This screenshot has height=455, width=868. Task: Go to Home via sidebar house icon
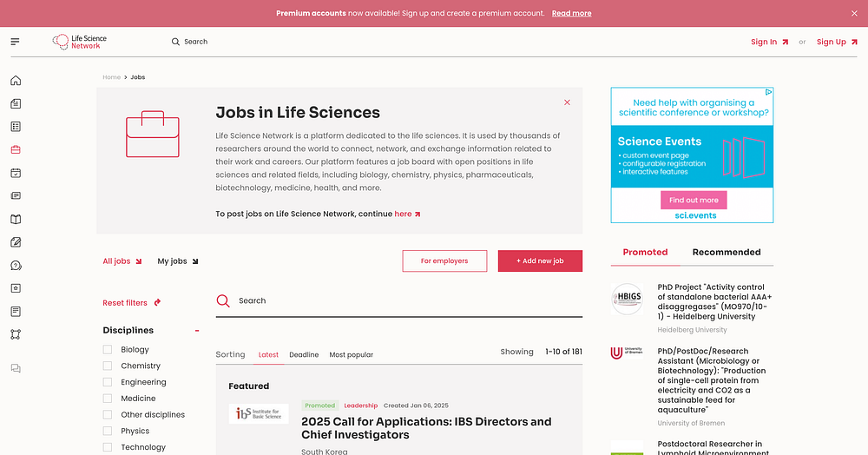click(x=16, y=81)
